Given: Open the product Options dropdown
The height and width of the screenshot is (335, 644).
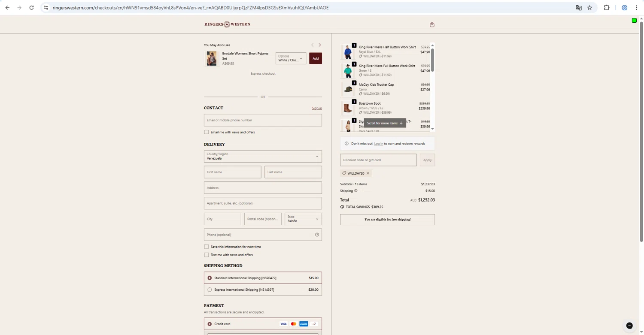Looking at the screenshot, I should point(291,58).
